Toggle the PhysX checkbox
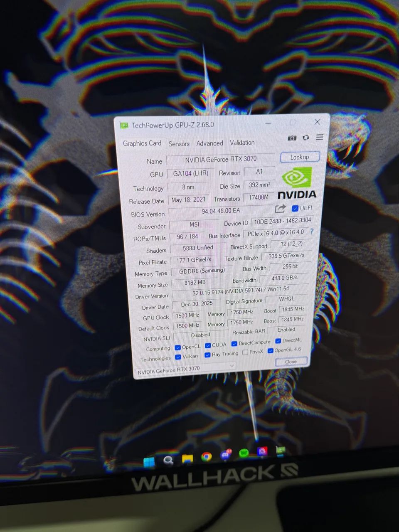399x532 pixels. (245, 352)
